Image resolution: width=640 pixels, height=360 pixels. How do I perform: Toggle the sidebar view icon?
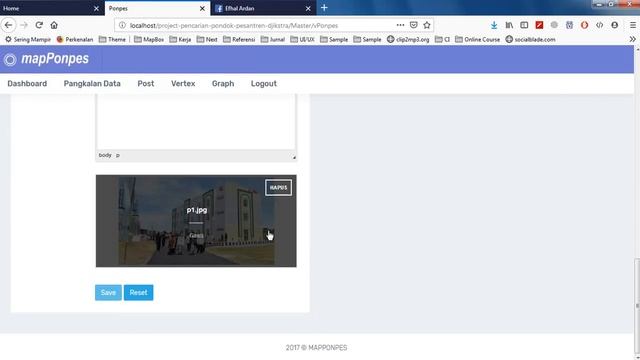tap(524, 25)
